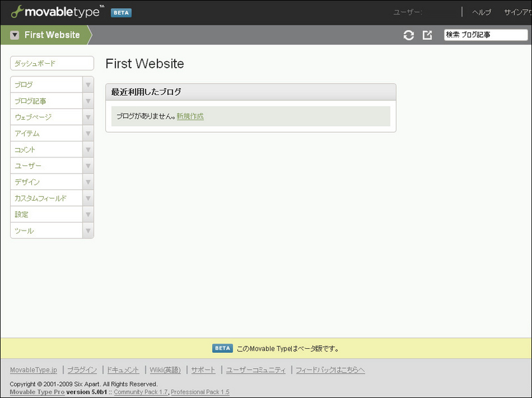Image resolution: width=532 pixels, height=398 pixels.
Task: Click the ユーザー: label in the header
Action: (x=408, y=13)
